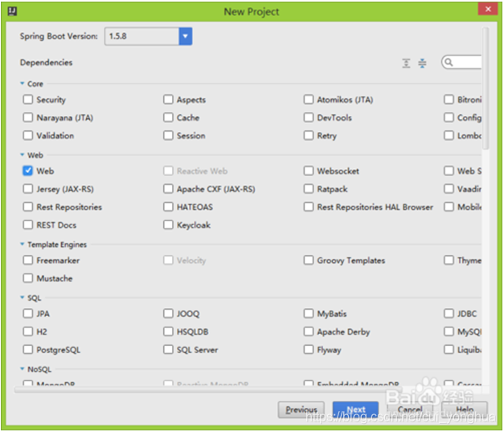
Task: Tick the HATEOAS checkbox
Action: [x=168, y=207]
